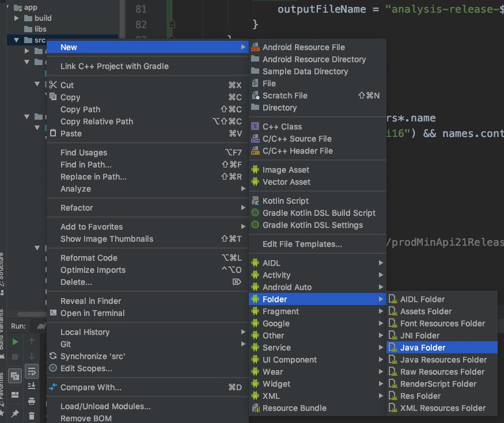Screen dimensions: 504x423
Task: Click the restore layout icon in Run panel
Action: pos(16,395)
